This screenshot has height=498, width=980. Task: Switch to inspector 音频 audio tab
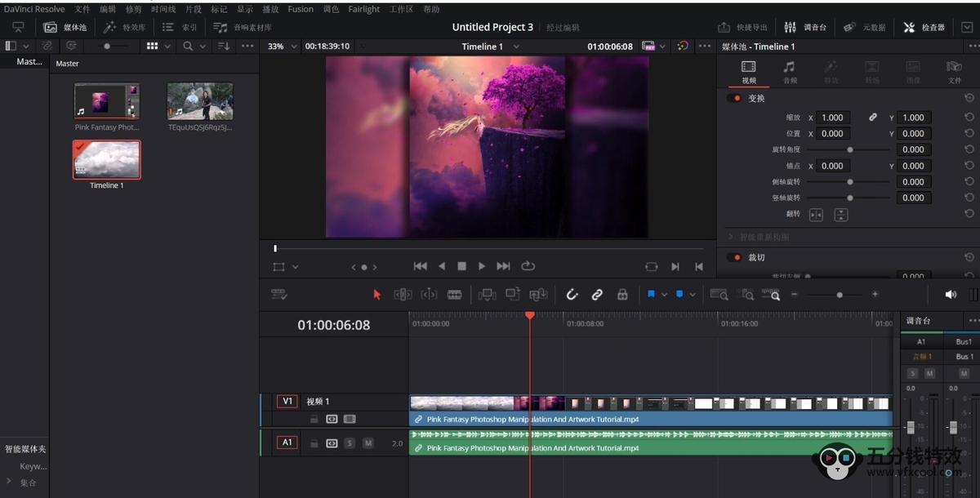click(789, 72)
